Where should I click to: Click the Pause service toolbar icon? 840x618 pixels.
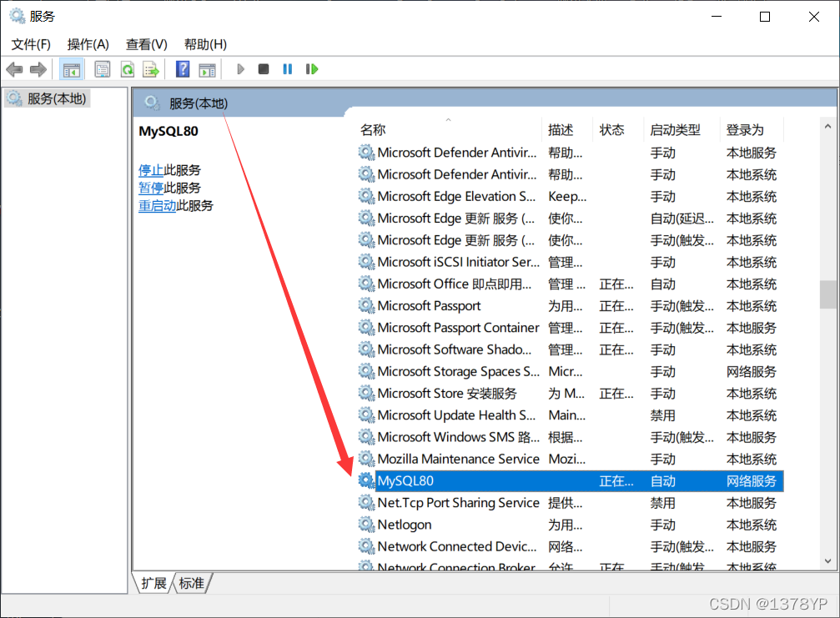click(288, 69)
